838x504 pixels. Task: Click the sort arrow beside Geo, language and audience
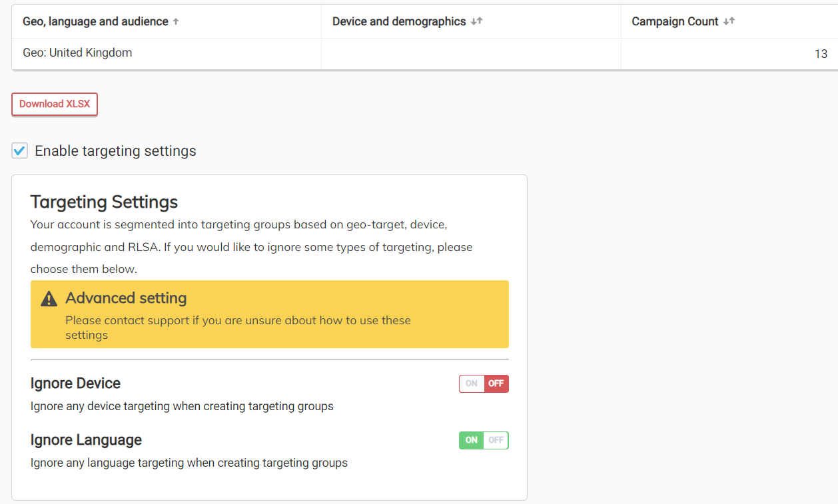click(x=176, y=21)
